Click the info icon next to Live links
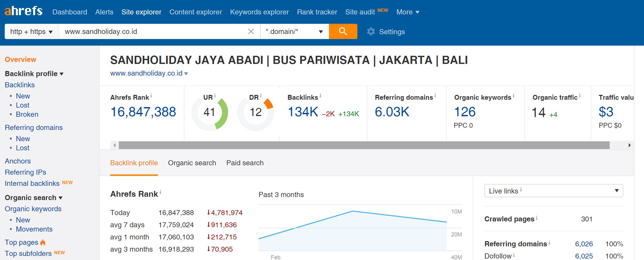 click(521, 190)
